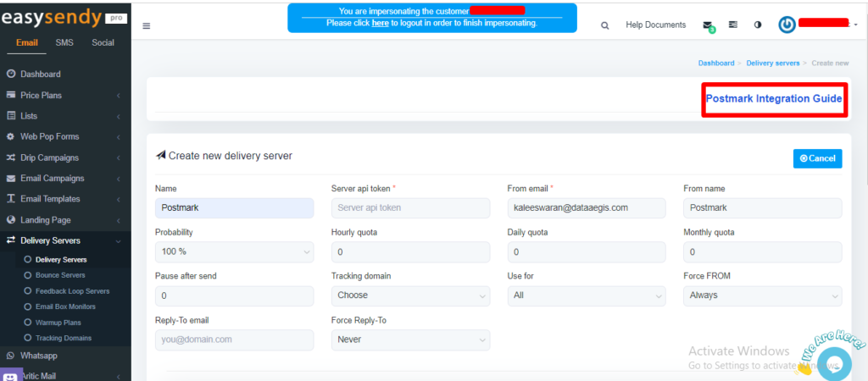Click the Server api token input field
The height and width of the screenshot is (381, 868).
(410, 207)
